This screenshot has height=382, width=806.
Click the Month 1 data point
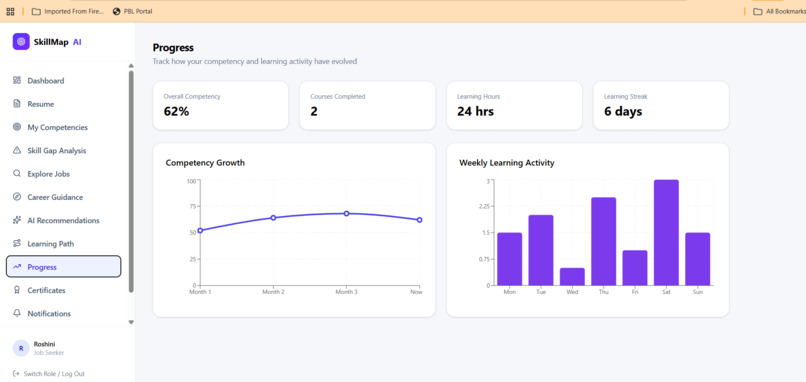[200, 230]
